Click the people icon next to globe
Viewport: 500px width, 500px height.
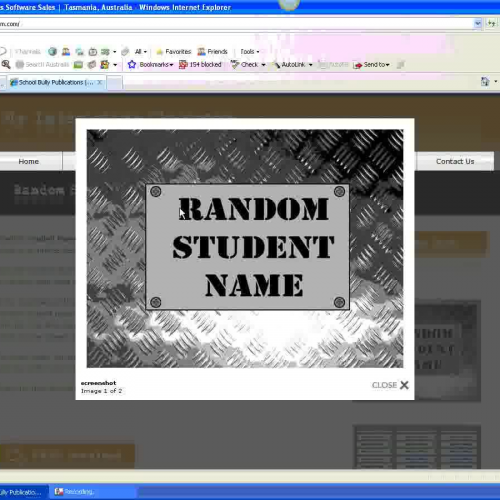click(66, 51)
